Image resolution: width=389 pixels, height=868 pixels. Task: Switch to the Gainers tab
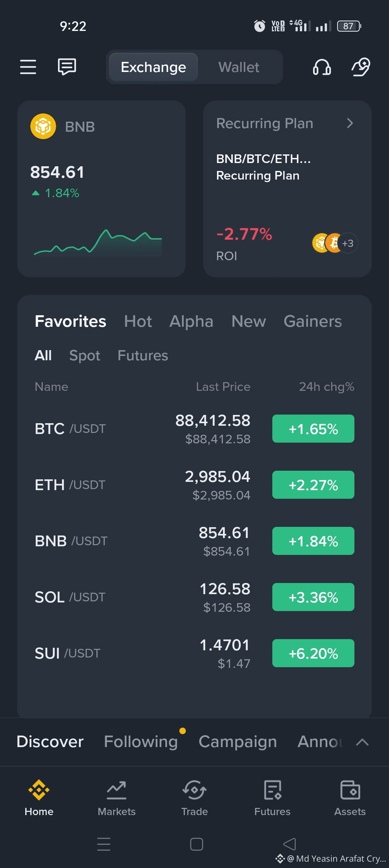pos(313,321)
